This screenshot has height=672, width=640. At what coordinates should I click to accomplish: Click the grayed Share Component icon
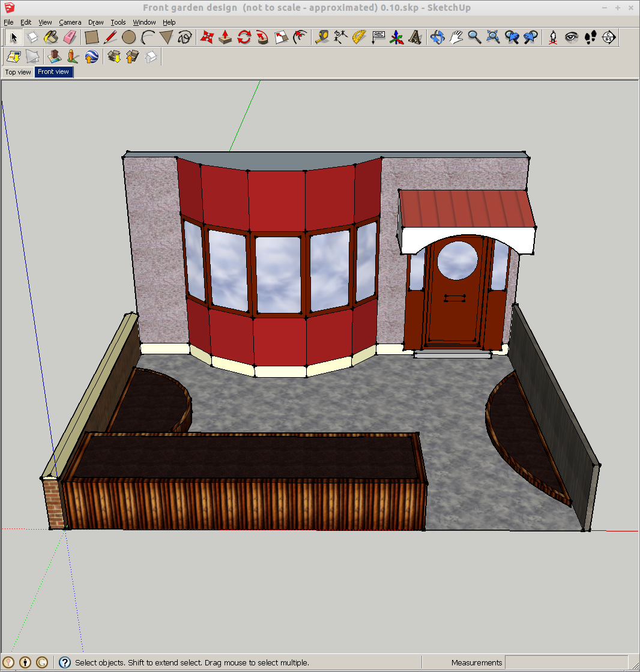click(x=151, y=56)
